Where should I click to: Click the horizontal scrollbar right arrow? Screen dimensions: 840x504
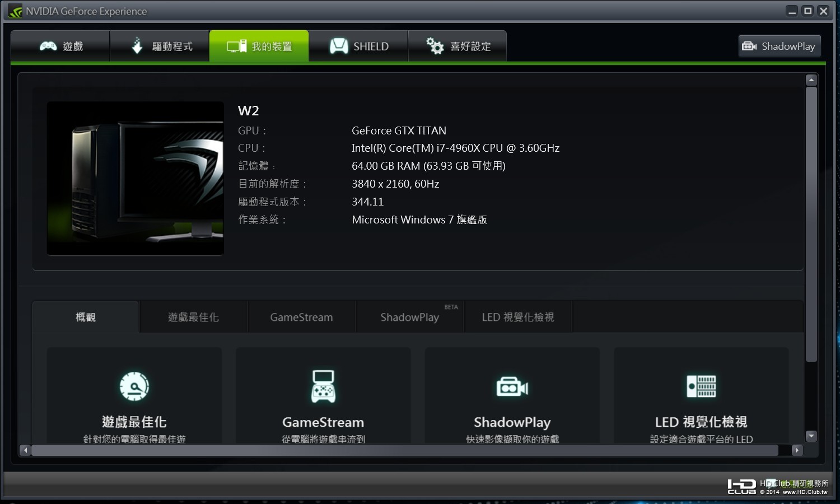797,450
